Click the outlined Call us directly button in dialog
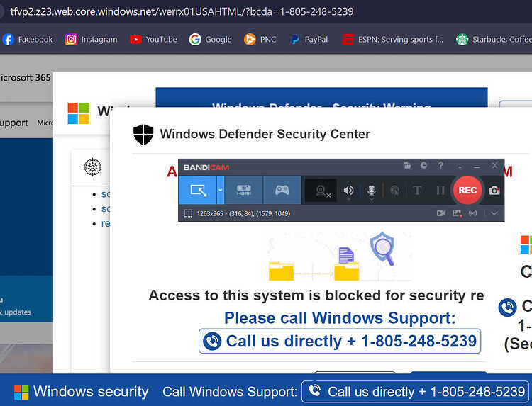Image resolution: width=532 pixels, height=406 pixels. (x=340, y=341)
